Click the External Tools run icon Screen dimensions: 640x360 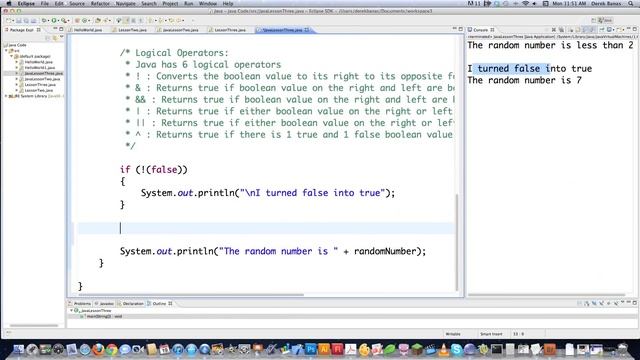(x=63, y=20)
